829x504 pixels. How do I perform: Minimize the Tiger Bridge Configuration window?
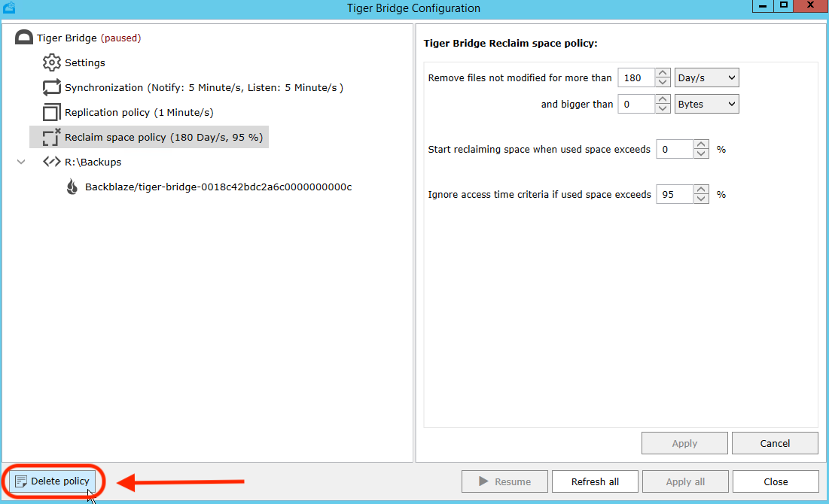[x=763, y=6]
